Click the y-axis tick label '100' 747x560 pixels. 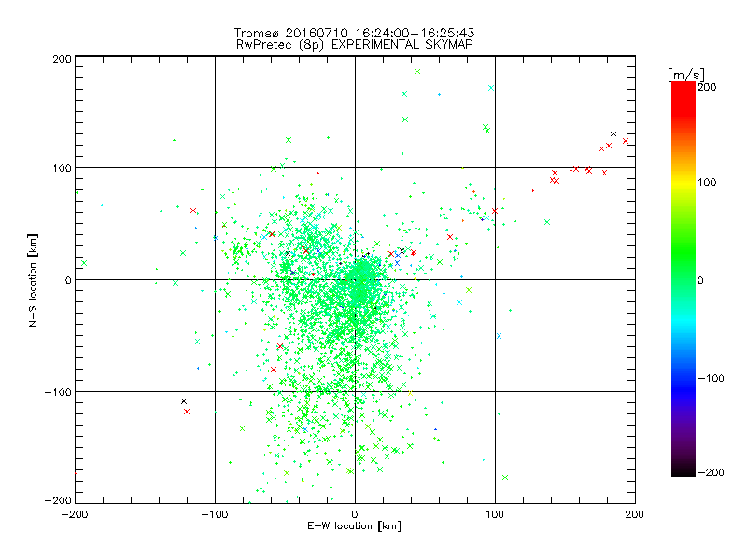point(62,168)
